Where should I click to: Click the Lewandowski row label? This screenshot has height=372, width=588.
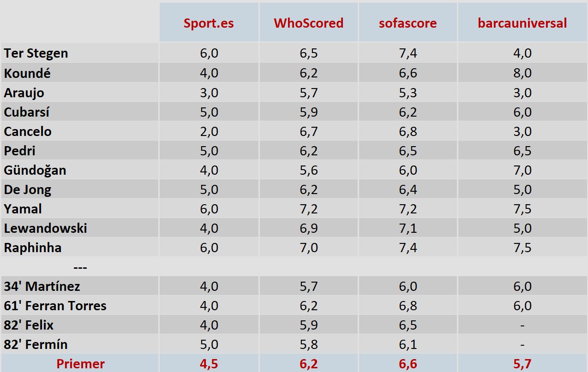pyautogui.click(x=45, y=228)
